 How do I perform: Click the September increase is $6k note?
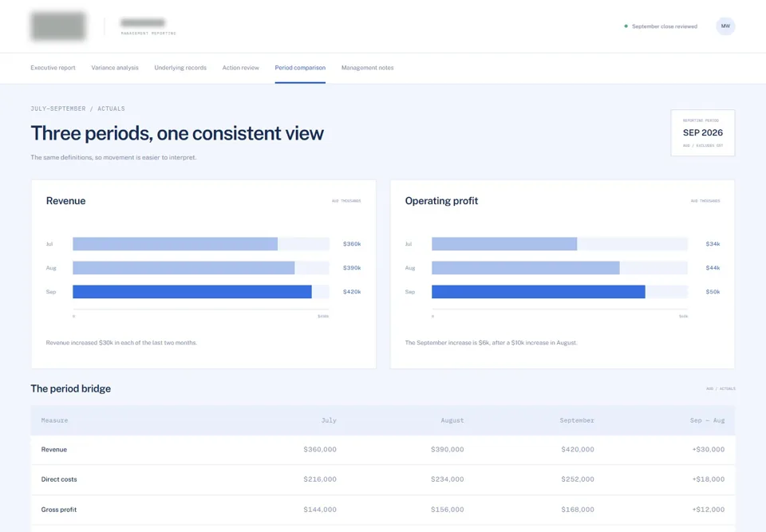click(x=491, y=343)
